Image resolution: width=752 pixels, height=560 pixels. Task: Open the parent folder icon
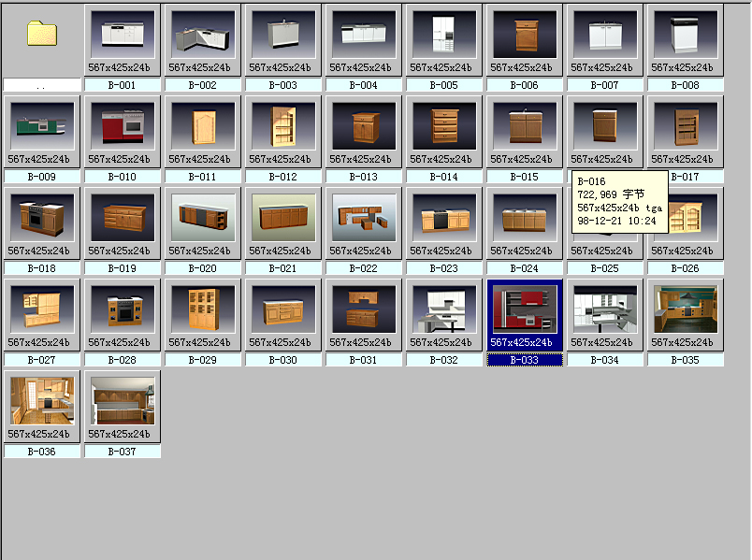point(42,34)
